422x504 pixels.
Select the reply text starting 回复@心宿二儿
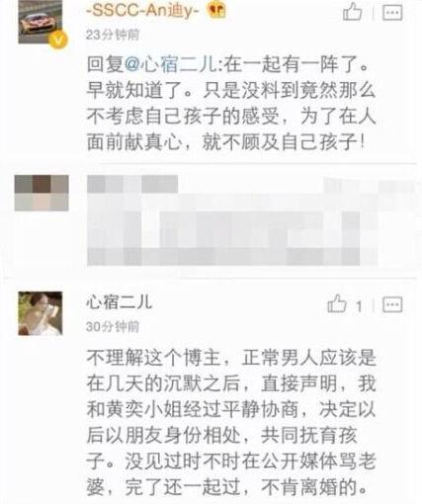coord(231,103)
